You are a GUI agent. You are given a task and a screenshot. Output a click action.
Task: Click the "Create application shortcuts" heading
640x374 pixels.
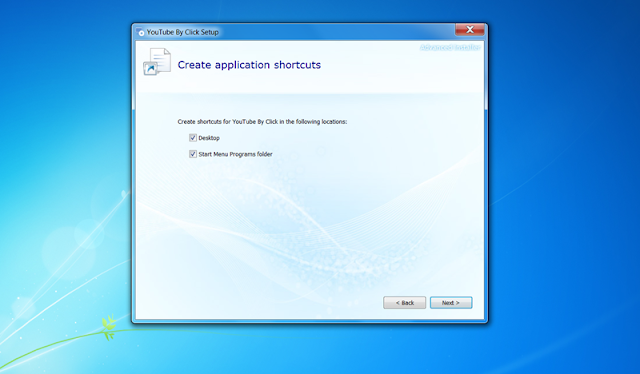(x=249, y=65)
